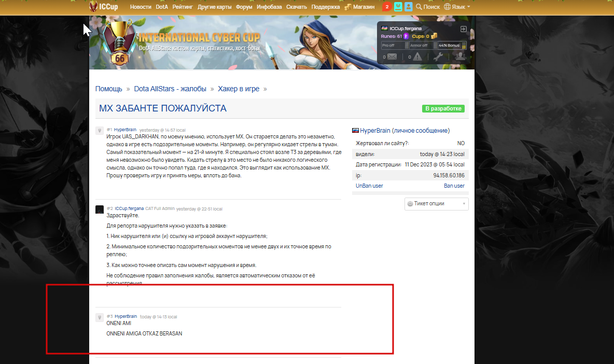
Task: Click the gold coins Магазин icon
Action: (348, 7)
